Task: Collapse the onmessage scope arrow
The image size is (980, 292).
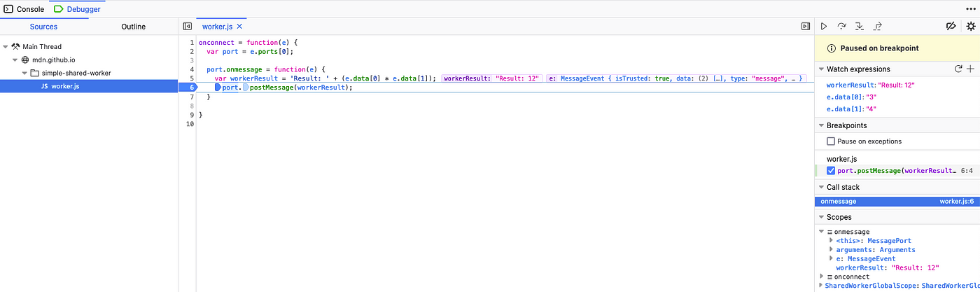Action: tap(822, 232)
